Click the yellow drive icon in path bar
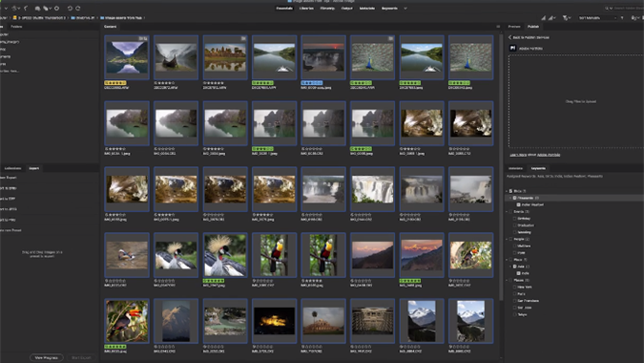 pyautogui.click(x=14, y=18)
